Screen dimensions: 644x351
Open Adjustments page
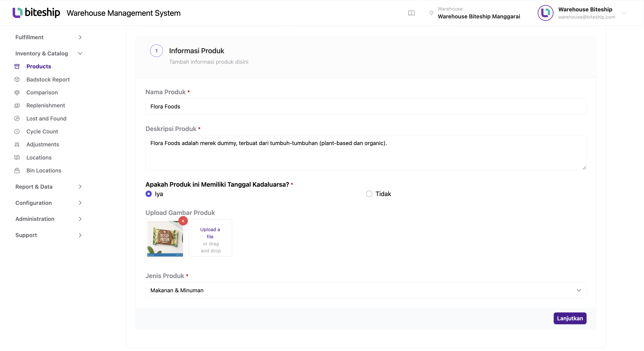(x=43, y=144)
